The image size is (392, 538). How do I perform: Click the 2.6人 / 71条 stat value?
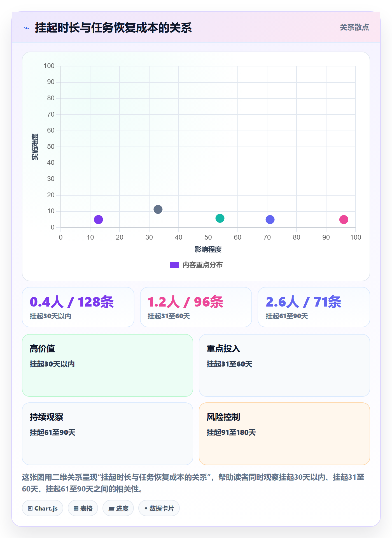(x=304, y=302)
